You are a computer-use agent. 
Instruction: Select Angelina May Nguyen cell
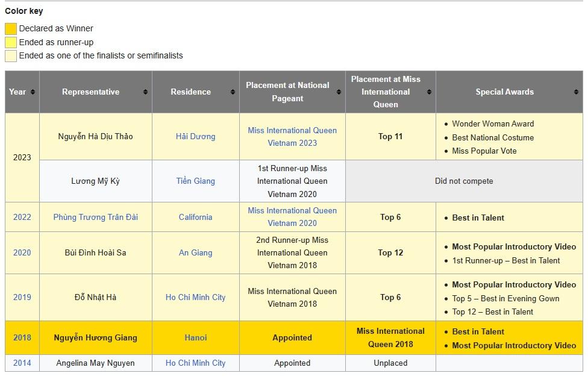tap(96, 363)
